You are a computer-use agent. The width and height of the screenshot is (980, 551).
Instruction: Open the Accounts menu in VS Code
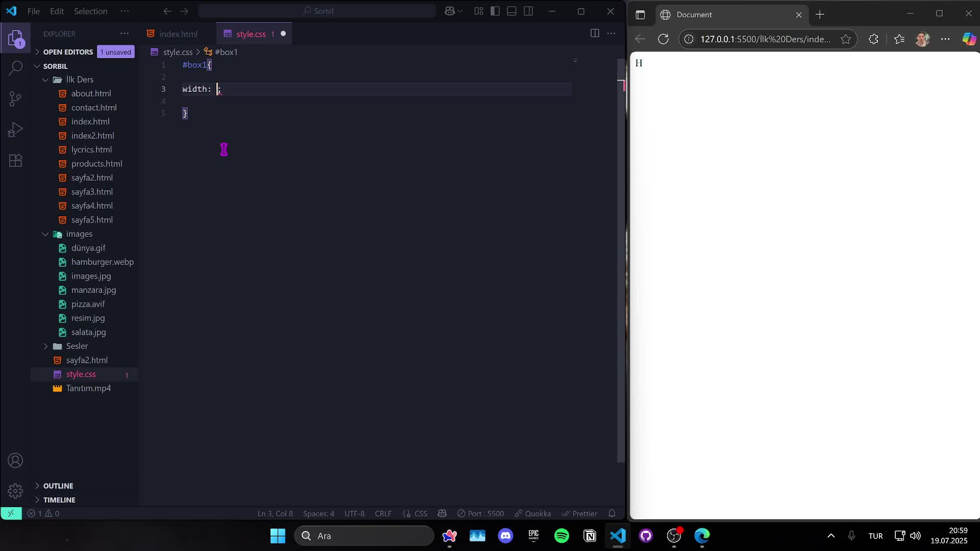tap(15, 461)
